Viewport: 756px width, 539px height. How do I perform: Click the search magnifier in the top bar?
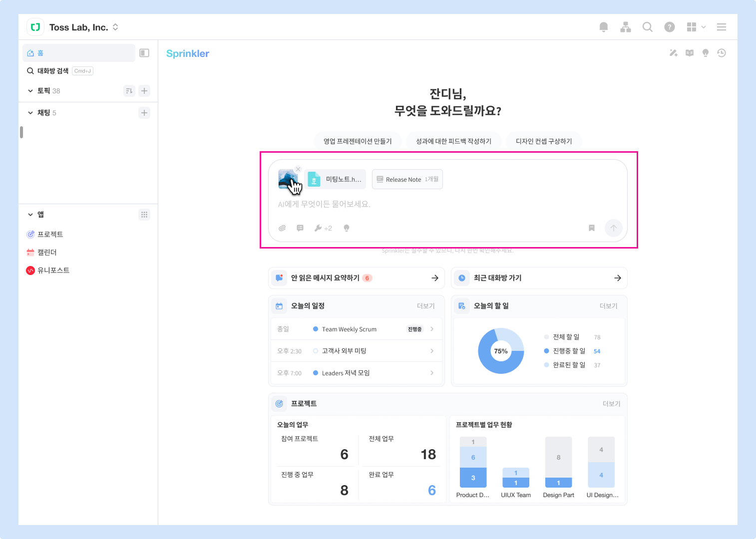point(648,27)
